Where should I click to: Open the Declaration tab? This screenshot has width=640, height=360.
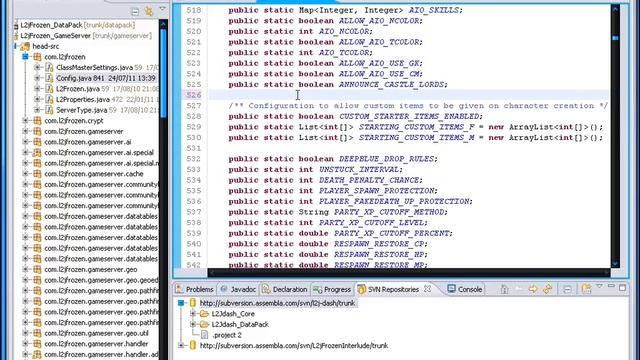pyautogui.click(x=284, y=289)
